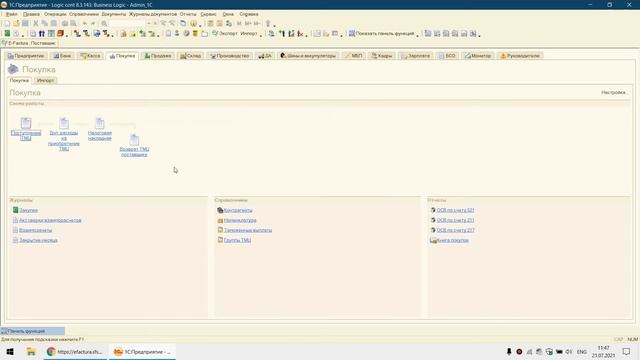Open the Поступление ТМЦ link
The height and width of the screenshot is (360, 640).
click(26, 136)
